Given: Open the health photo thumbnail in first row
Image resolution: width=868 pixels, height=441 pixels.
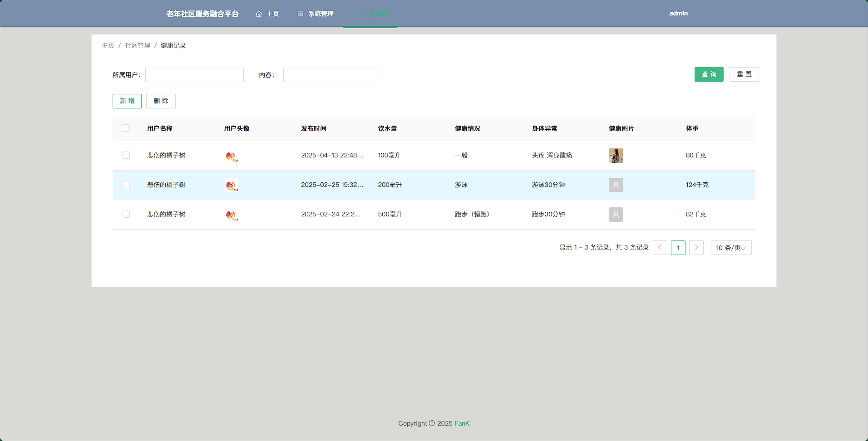Looking at the screenshot, I should pyautogui.click(x=616, y=156).
